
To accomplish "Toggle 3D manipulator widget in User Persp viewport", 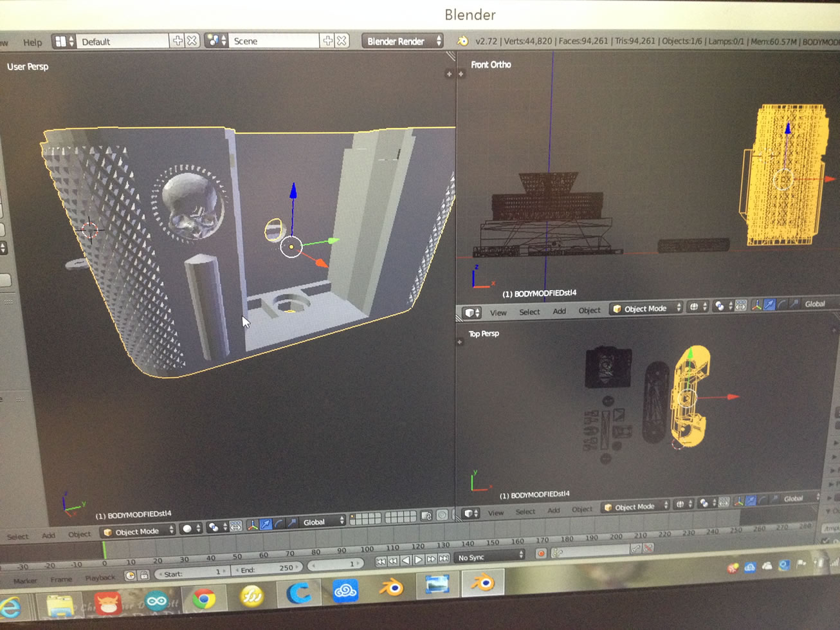I will click(252, 525).
